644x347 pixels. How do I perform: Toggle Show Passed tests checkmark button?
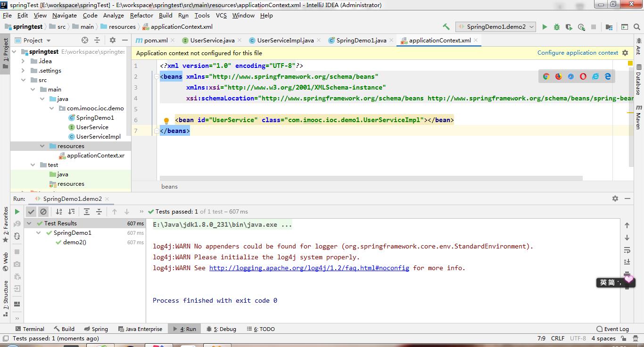pyautogui.click(x=31, y=212)
